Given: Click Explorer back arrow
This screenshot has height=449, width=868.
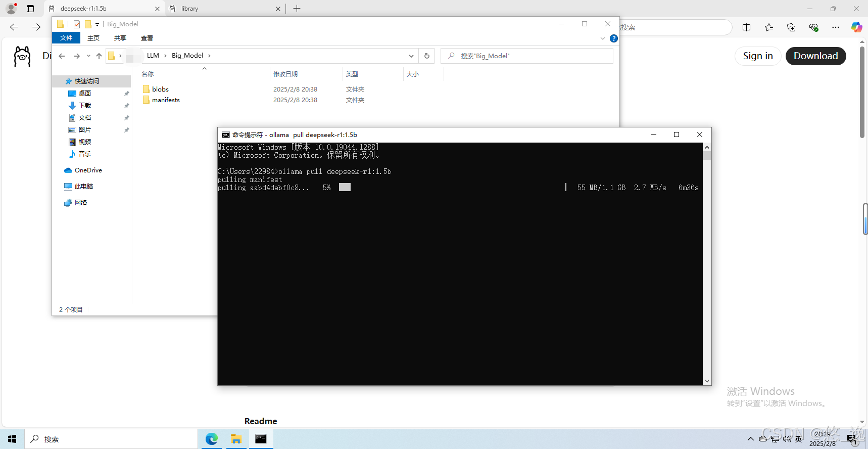Looking at the screenshot, I should (x=62, y=56).
